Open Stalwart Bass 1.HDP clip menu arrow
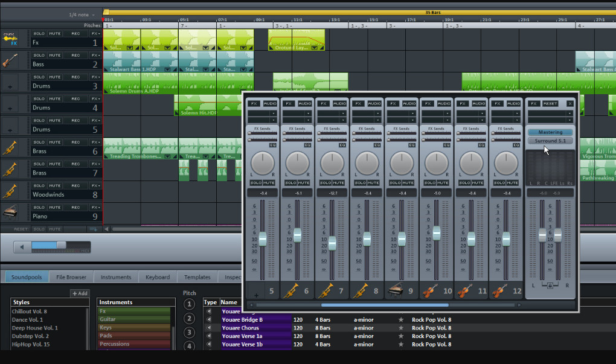The height and width of the screenshot is (364, 616). (168, 69)
